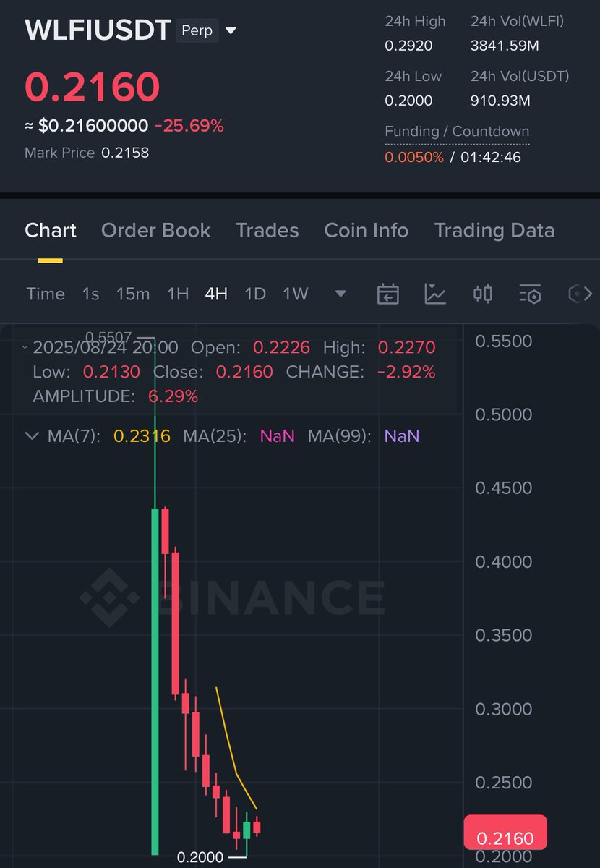Tap the Perp contract badge

(197, 31)
